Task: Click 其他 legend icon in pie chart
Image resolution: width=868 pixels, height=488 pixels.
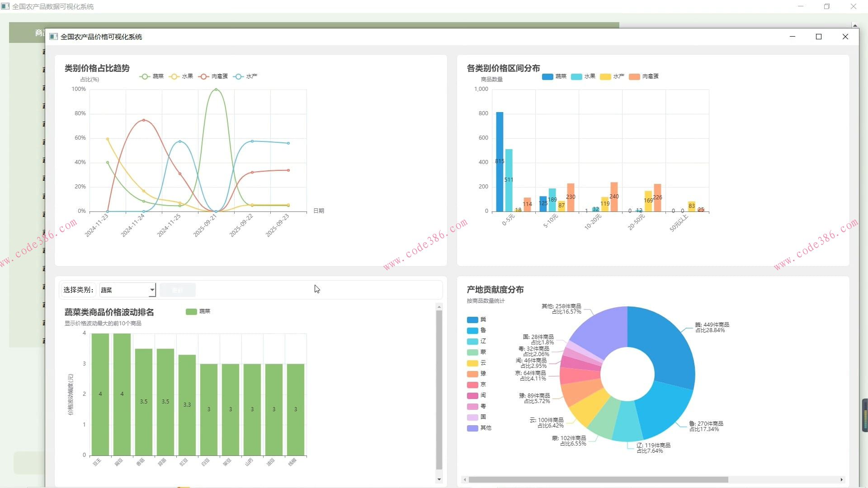Action: click(x=472, y=428)
